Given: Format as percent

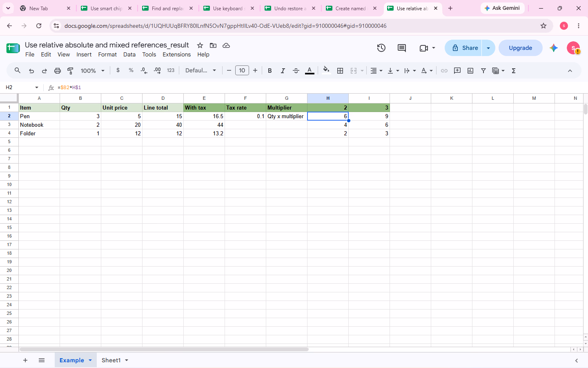Looking at the screenshot, I should pos(131,70).
